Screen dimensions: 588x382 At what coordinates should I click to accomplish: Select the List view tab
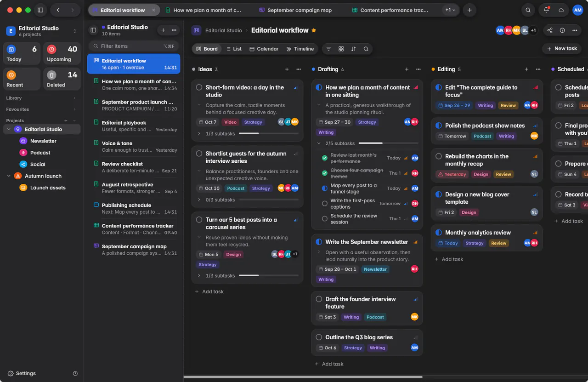233,49
